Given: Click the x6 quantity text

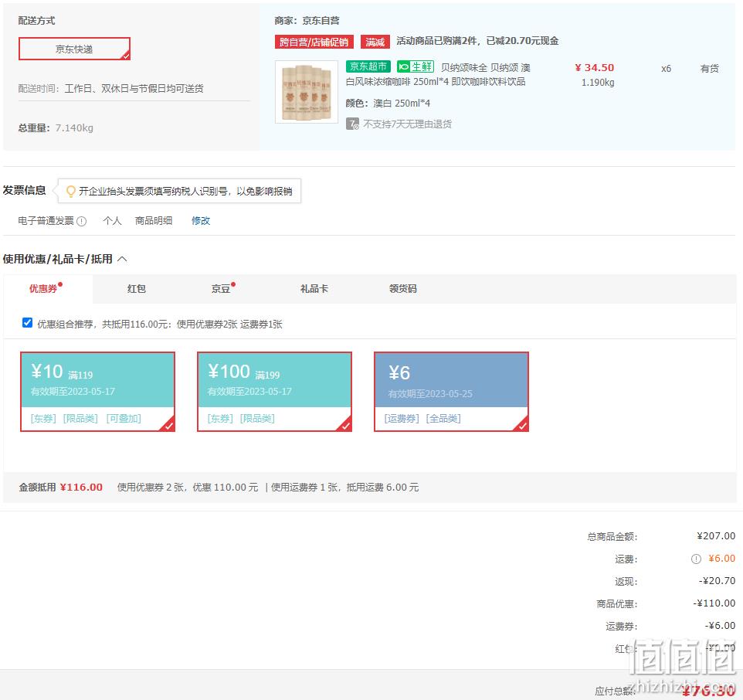Looking at the screenshot, I should pos(667,69).
